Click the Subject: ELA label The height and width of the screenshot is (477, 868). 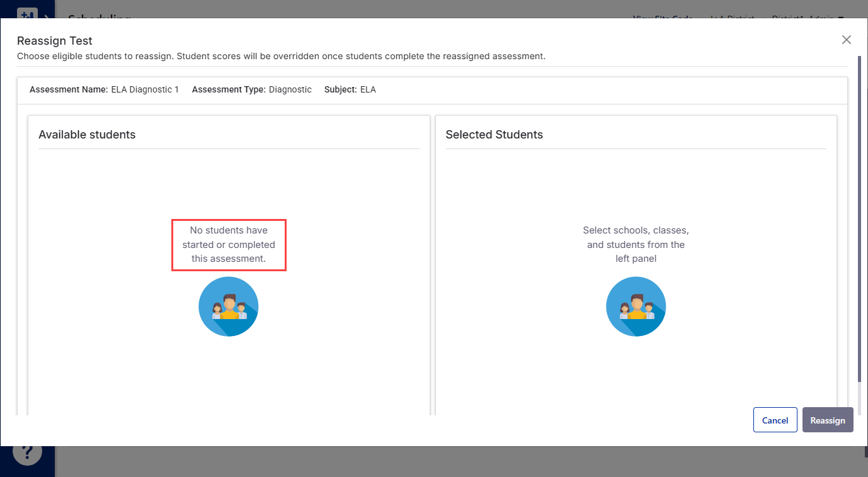(x=350, y=89)
